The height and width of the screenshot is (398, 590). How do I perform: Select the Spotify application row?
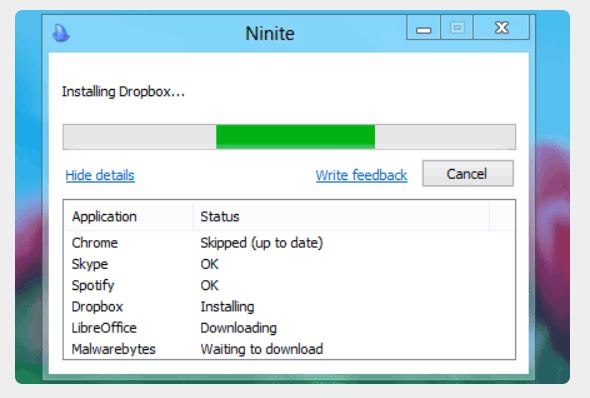pos(289,286)
